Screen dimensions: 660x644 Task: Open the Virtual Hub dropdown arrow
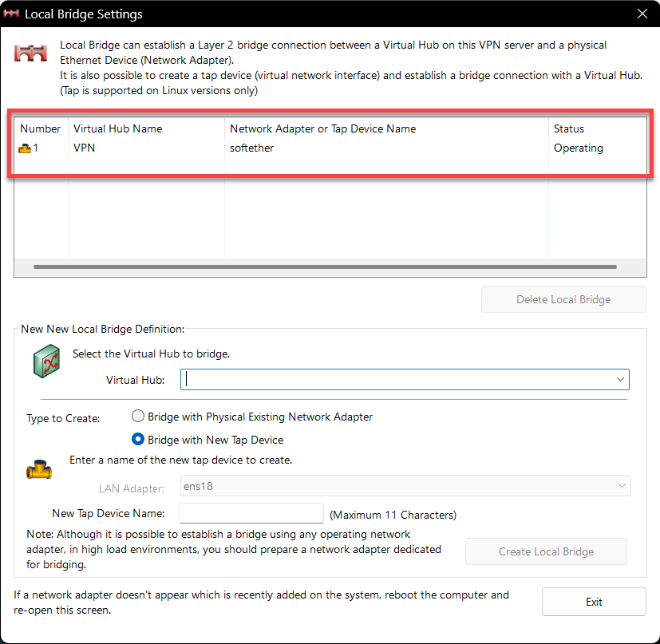[620, 379]
